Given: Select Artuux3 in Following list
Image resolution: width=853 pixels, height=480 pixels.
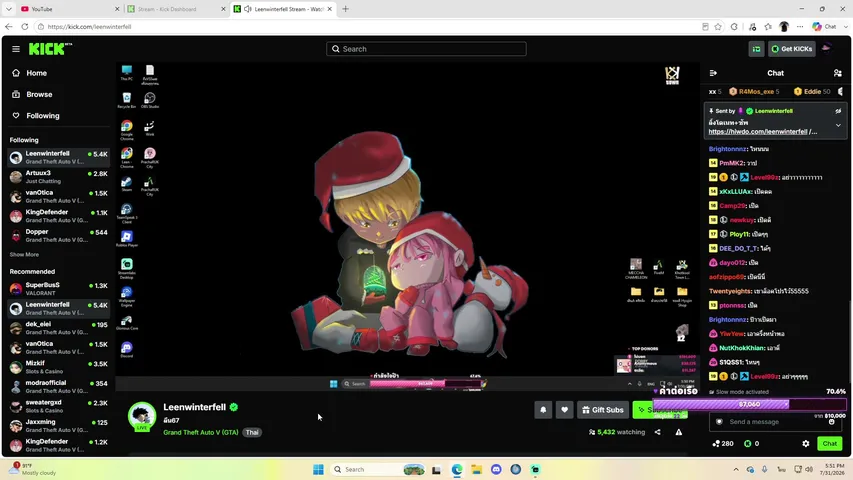Looking at the screenshot, I should pyautogui.click(x=59, y=177).
